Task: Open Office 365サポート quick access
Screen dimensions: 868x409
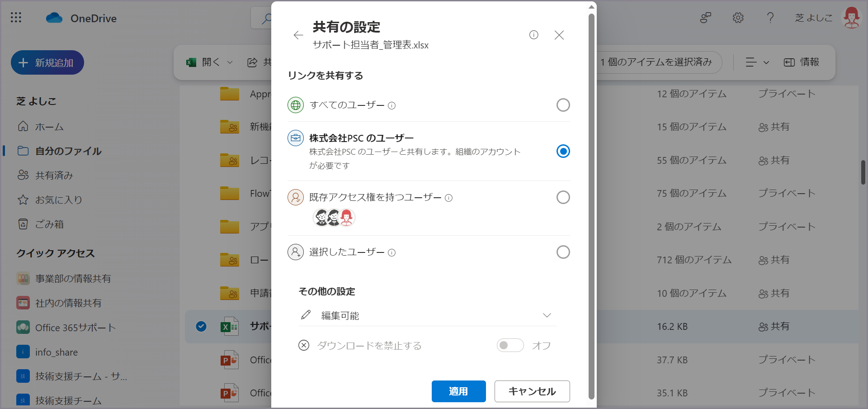Action: [x=66, y=328]
